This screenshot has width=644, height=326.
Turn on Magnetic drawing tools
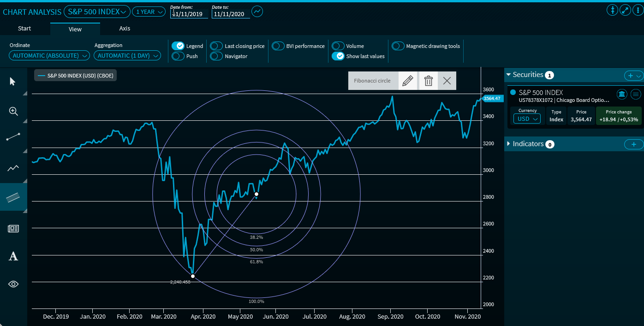click(x=398, y=46)
